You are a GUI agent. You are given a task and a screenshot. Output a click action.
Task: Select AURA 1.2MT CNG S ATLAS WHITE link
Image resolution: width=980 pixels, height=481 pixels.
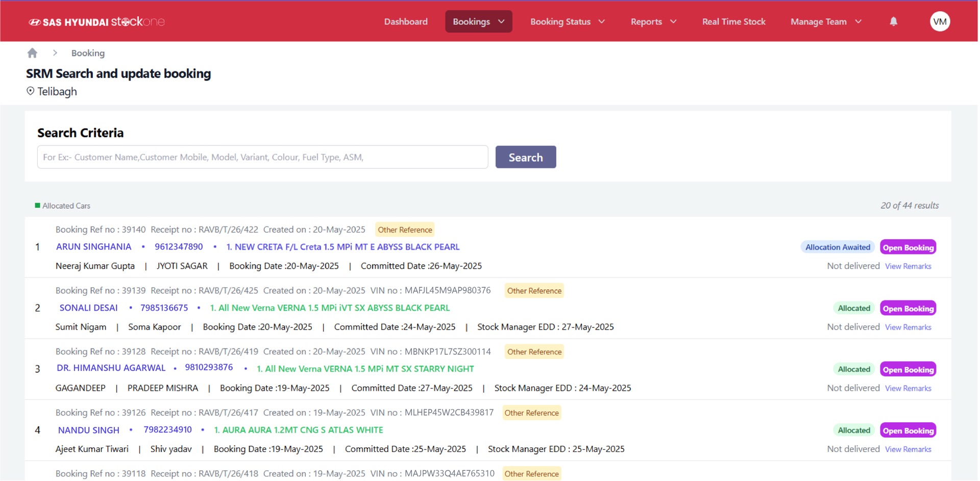(298, 430)
